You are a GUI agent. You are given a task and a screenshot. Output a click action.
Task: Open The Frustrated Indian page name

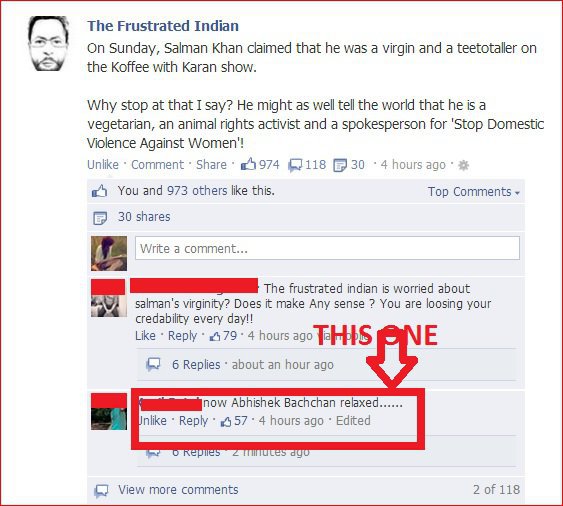[163, 26]
